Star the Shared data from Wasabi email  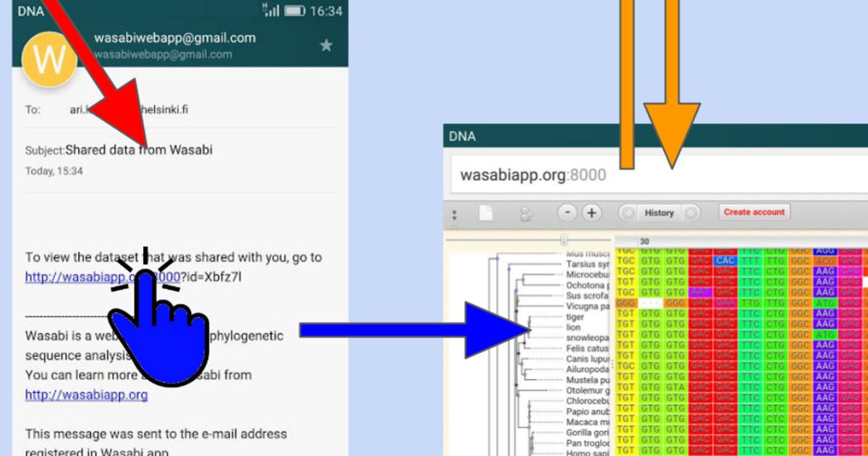326,45
